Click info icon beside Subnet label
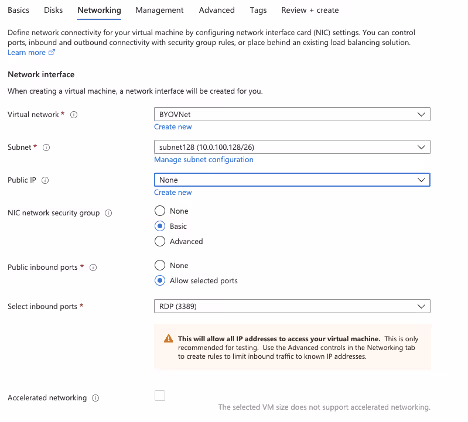 46,147
